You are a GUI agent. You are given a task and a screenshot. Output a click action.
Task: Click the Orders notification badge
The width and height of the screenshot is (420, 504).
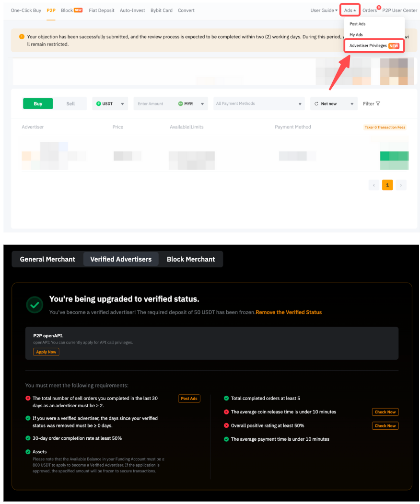click(379, 7)
